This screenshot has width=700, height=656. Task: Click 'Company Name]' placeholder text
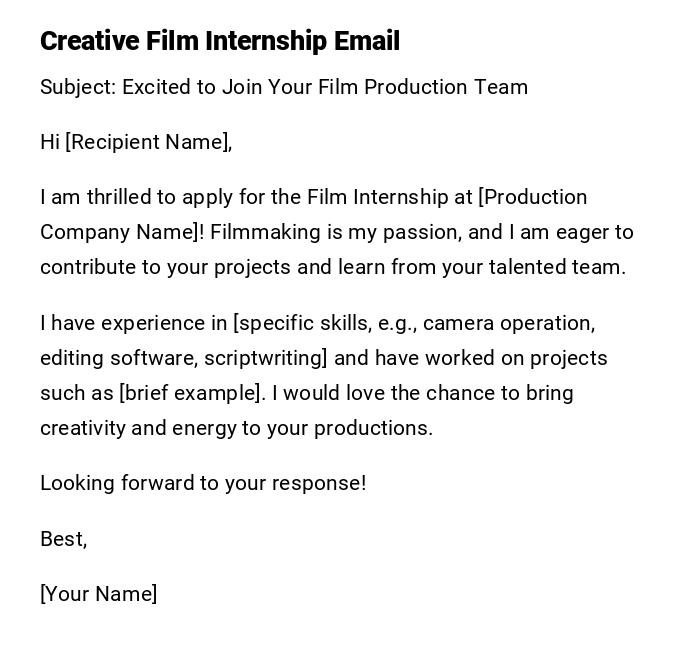[122, 232]
